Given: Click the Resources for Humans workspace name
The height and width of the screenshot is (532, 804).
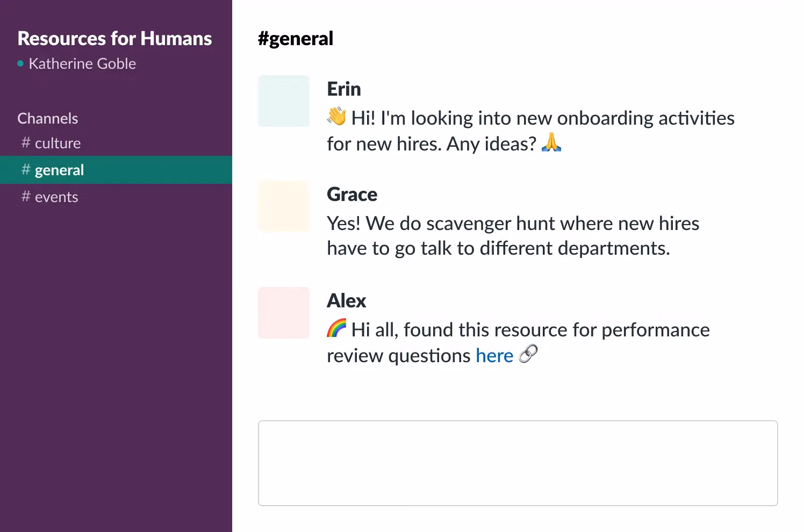Looking at the screenshot, I should [x=114, y=39].
